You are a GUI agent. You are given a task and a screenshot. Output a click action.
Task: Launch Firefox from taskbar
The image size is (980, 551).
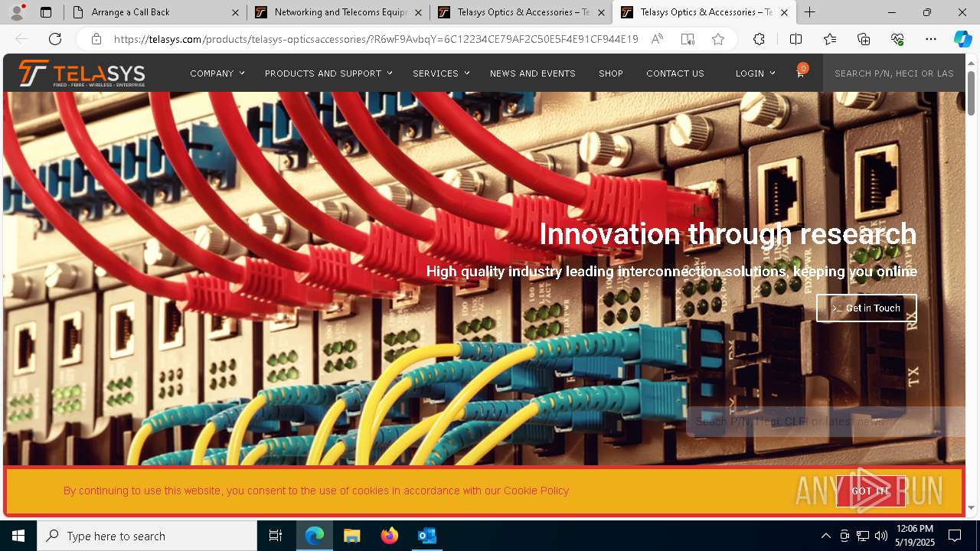pyautogui.click(x=390, y=536)
